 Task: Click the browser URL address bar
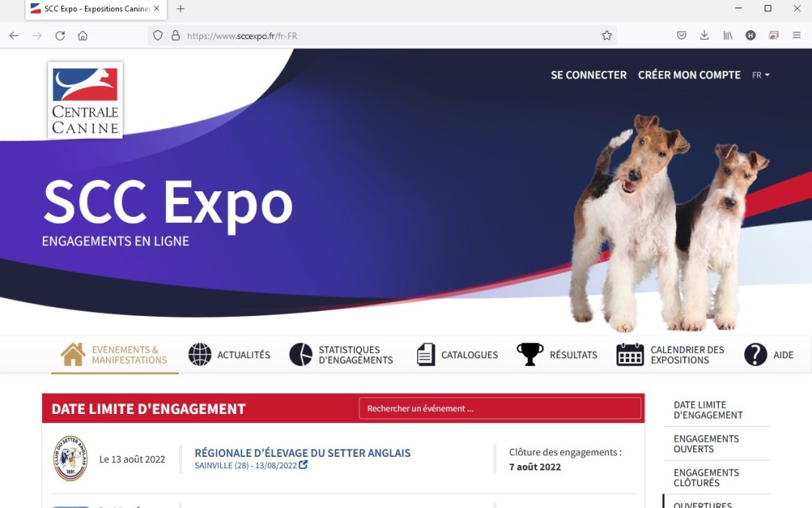[x=383, y=36]
